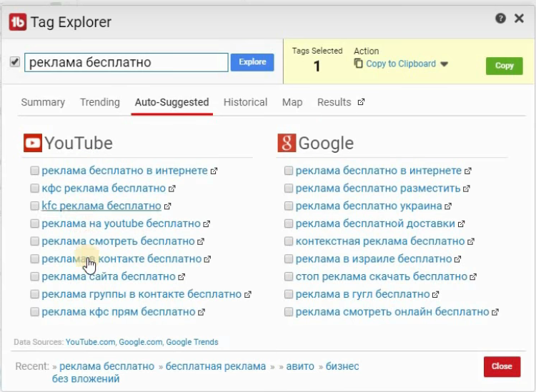Check the Google контекстная реклама бесплатно checkbox
536x392 pixels.
(x=289, y=241)
